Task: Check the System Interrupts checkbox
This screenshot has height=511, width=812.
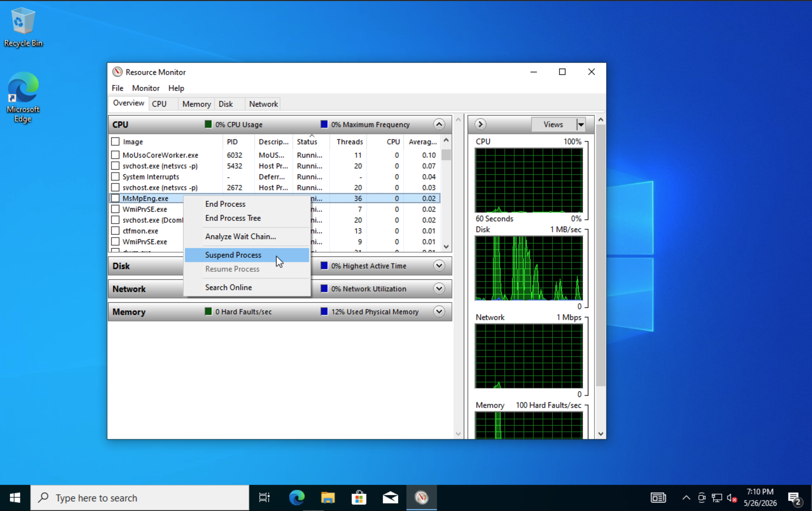Action: pyautogui.click(x=115, y=177)
